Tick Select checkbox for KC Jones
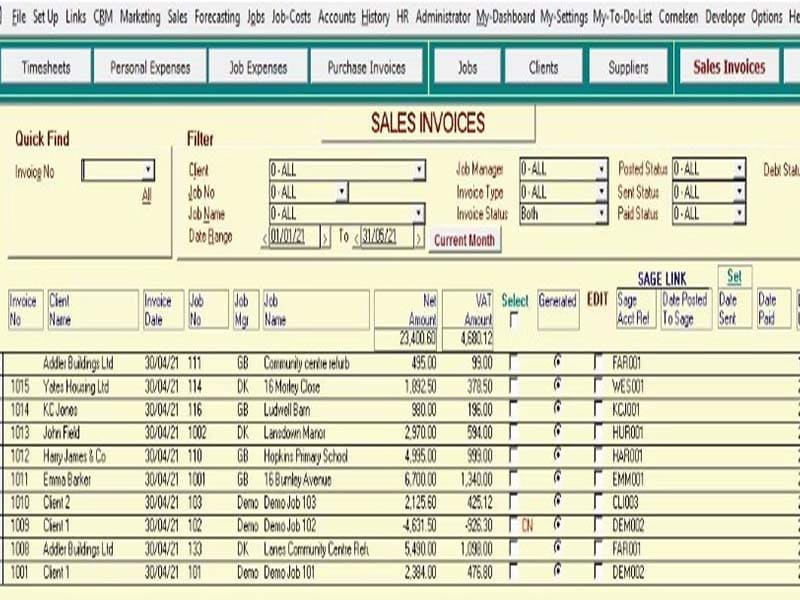 pyautogui.click(x=514, y=408)
